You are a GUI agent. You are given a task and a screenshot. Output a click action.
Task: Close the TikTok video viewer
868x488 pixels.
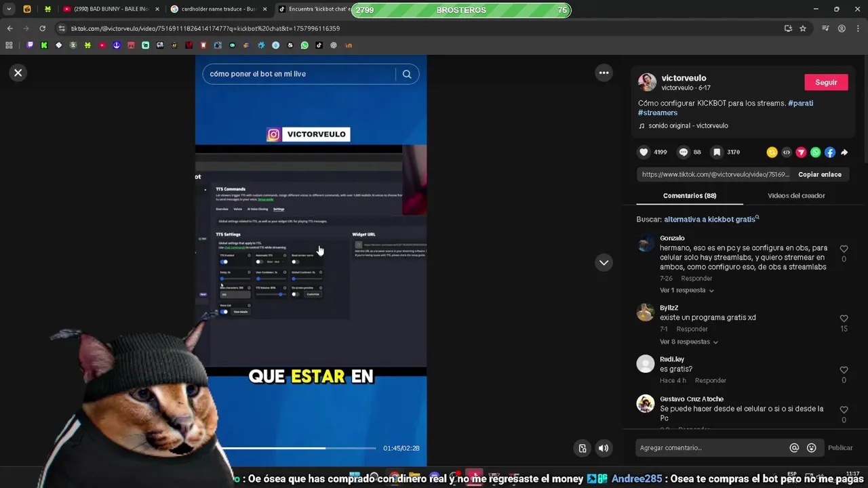(18, 73)
